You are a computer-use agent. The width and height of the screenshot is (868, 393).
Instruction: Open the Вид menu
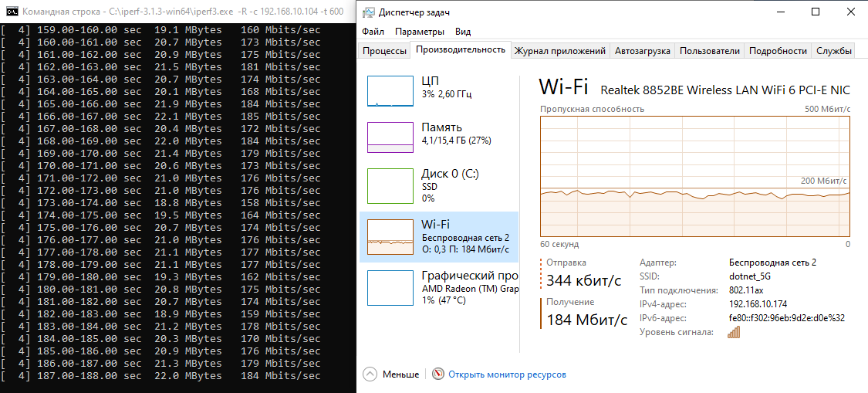[x=463, y=32]
